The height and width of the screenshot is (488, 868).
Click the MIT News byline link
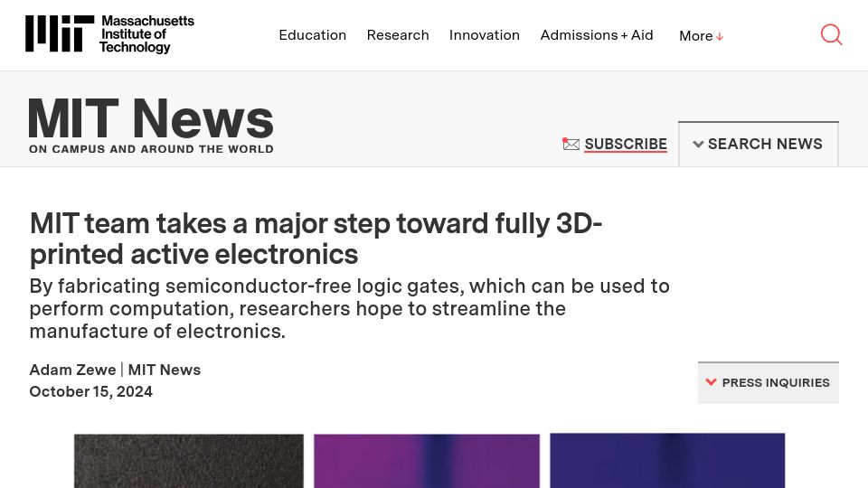165,370
